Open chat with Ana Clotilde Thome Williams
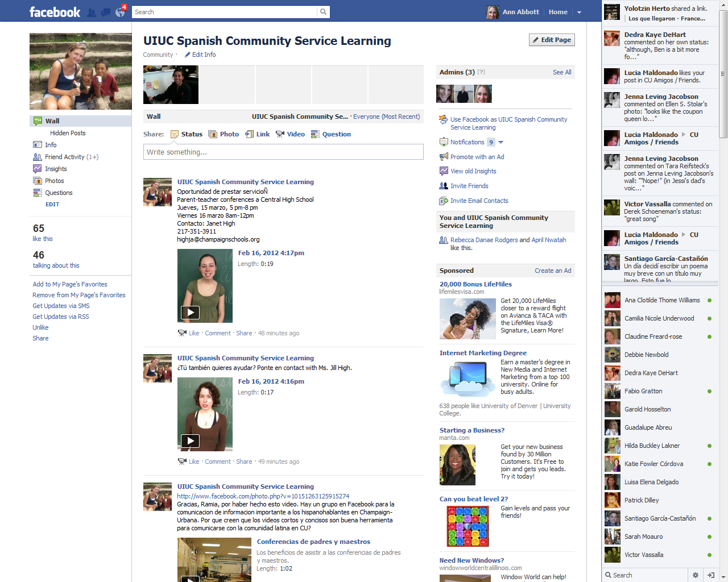 point(659,300)
